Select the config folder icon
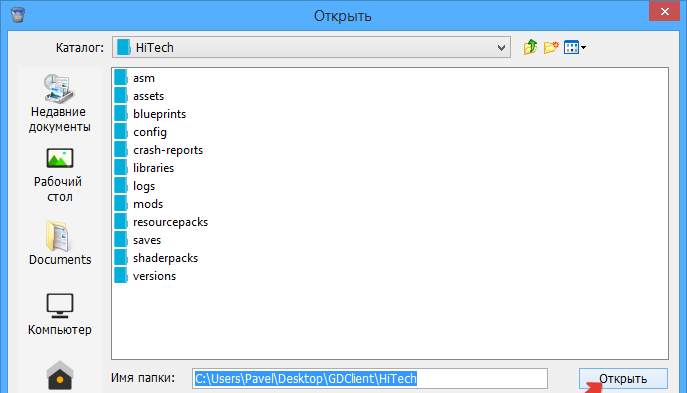Viewport: 687px width, 393px height. point(121,132)
